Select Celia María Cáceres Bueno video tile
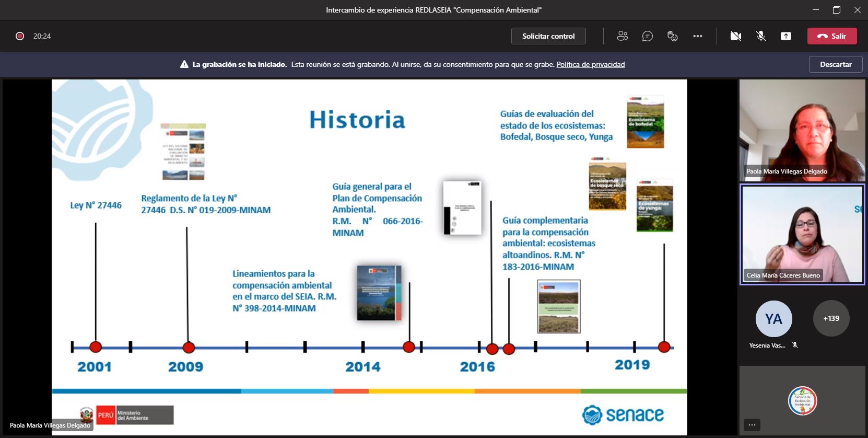The width and height of the screenshot is (868, 438). [x=802, y=234]
